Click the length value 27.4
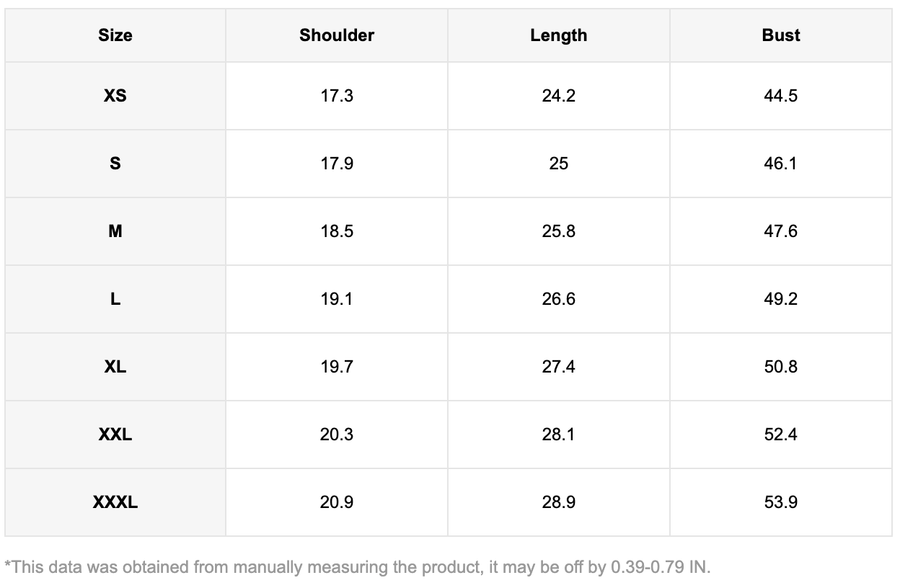900x588 pixels. pyautogui.click(x=558, y=367)
